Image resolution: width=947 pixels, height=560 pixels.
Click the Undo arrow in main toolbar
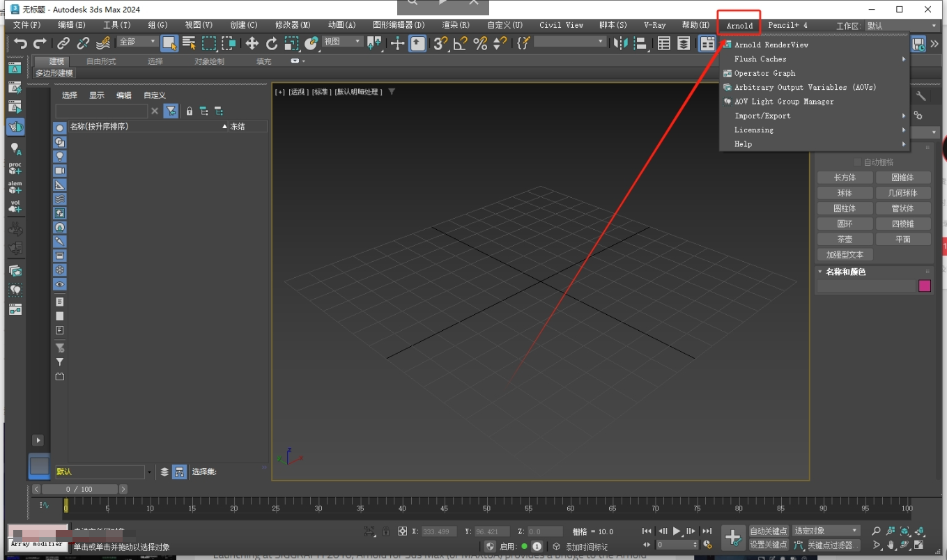click(x=20, y=43)
